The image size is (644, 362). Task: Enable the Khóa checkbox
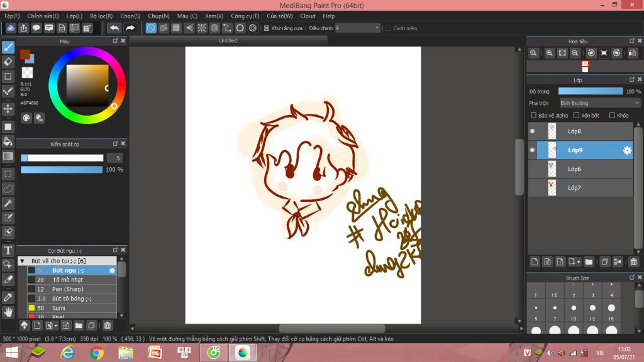tap(612, 116)
